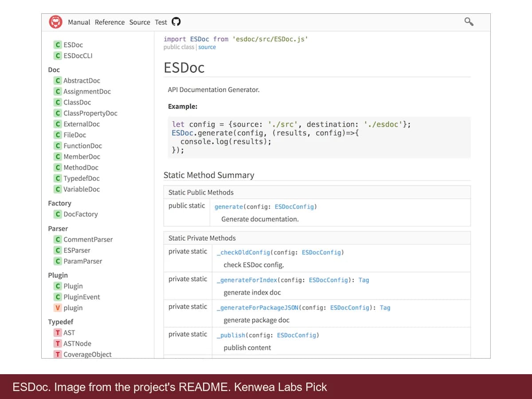Screen dimensions: 532x399
Task: Open the Plugin class entry
Action: pyautogui.click(x=73, y=286)
